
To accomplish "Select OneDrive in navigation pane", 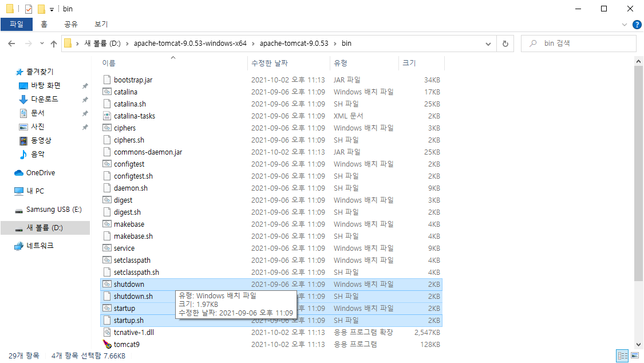I will (x=40, y=173).
